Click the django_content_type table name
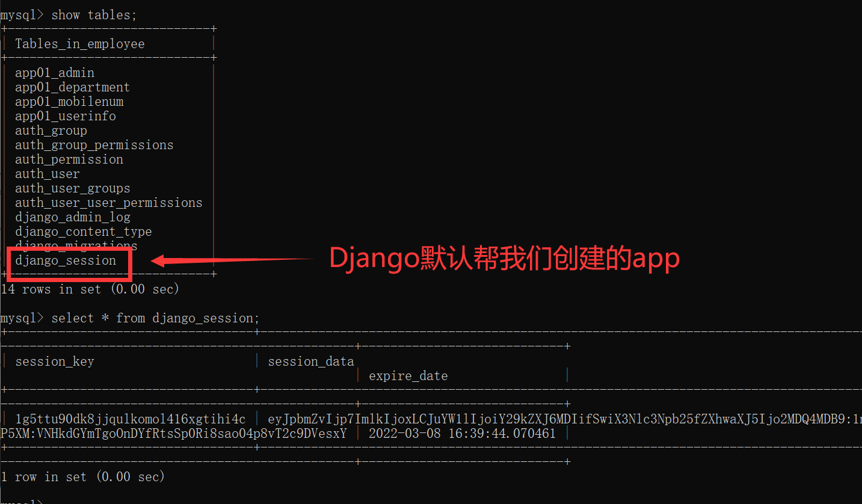The image size is (862, 504). pos(84,232)
